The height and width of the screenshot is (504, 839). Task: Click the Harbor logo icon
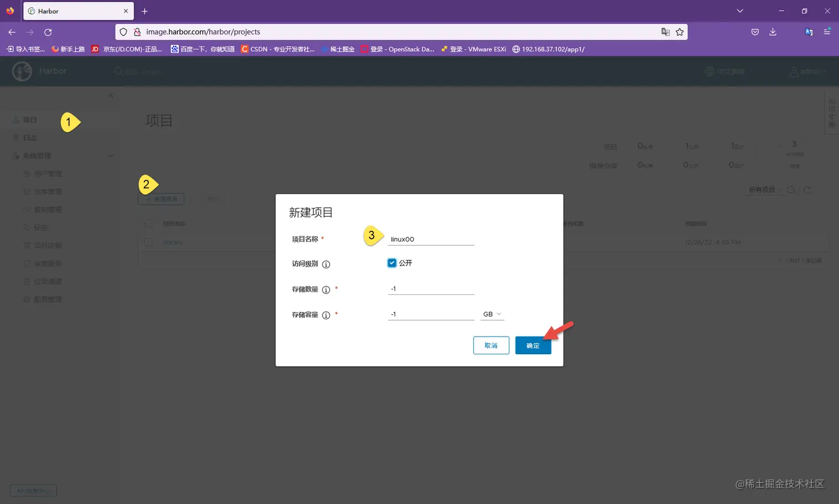pos(22,72)
